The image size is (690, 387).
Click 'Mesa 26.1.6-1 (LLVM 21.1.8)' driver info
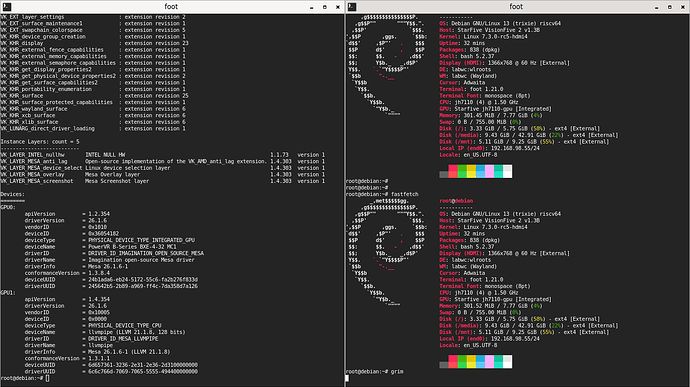(x=129, y=352)
